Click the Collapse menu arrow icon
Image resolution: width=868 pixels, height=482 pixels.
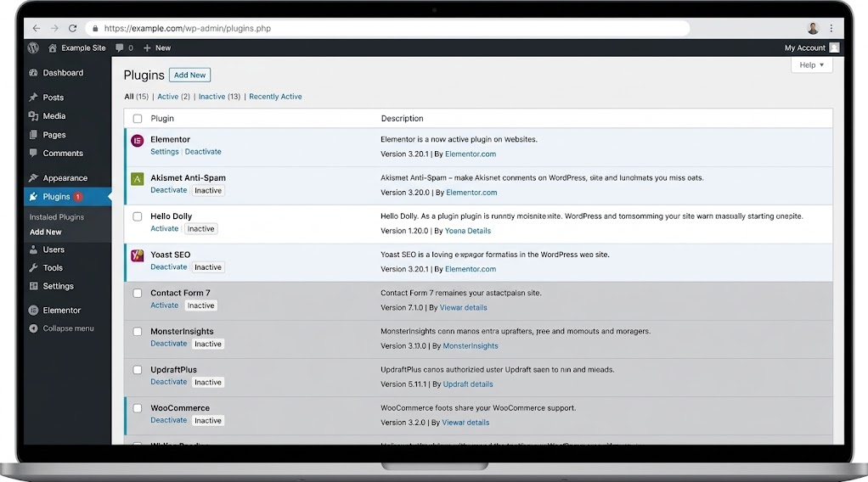click(x=33, y=328)
